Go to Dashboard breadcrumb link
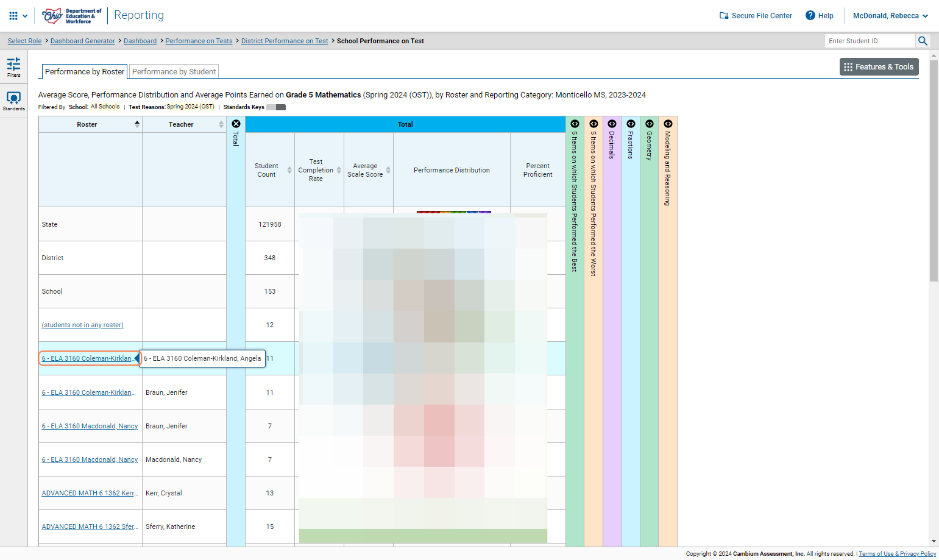Screen dimensions: 939x560 coord(140,41)
